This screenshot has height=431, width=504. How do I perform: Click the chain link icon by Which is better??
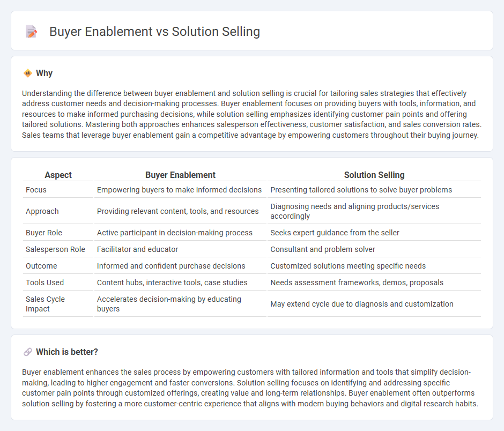(28, 352)
